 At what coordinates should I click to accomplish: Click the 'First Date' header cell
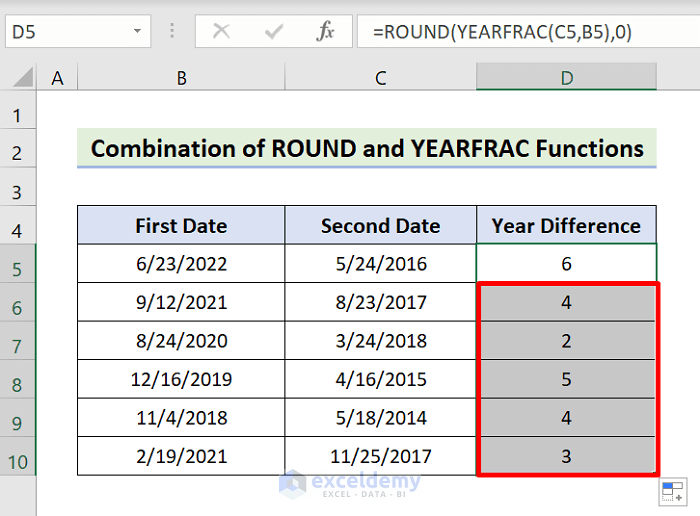[x=181, y=225]
